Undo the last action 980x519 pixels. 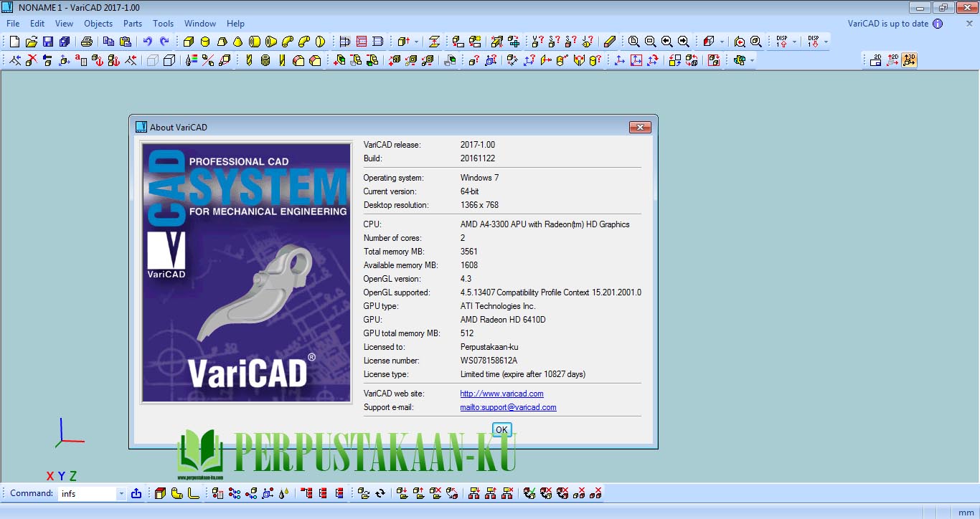pyautogui.click(x=146, y=42)
